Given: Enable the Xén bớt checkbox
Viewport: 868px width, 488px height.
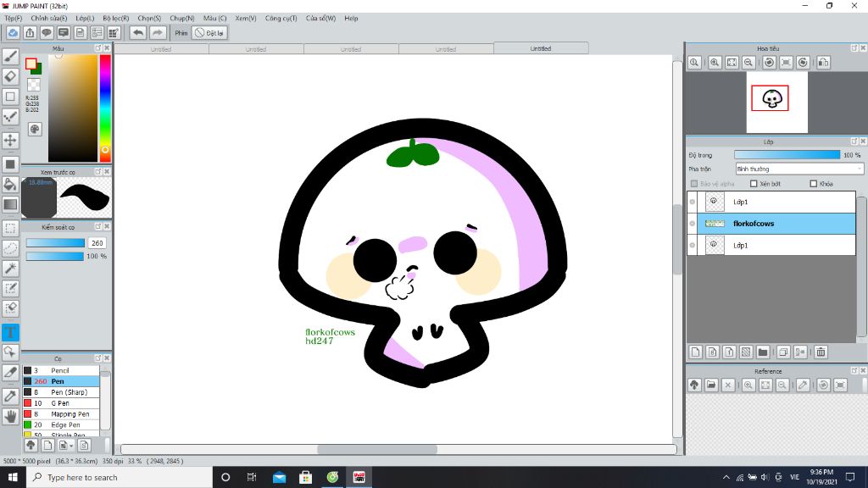Looking at the screenshot, I should pos(754,184).
